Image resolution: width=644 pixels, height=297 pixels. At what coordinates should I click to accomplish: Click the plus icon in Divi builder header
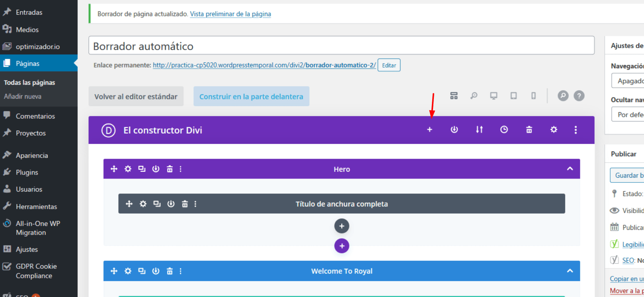pos(429,130)
